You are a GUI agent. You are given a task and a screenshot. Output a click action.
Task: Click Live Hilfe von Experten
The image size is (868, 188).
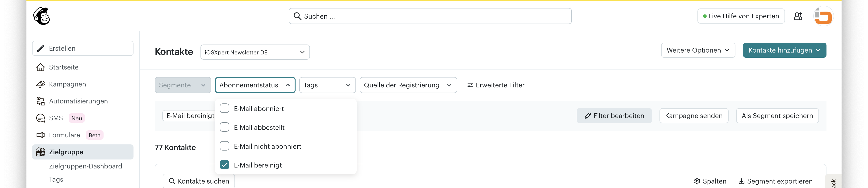pos(741,16)
